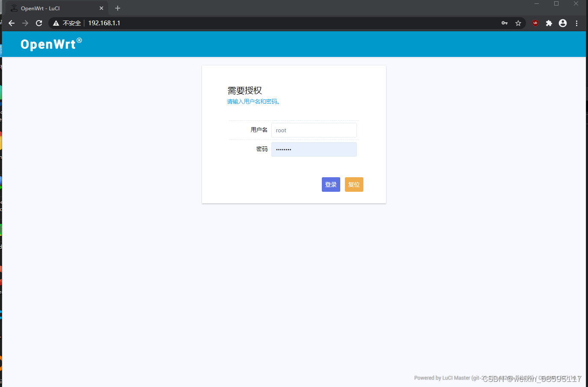Screen dimensions: 588x387
Task: Close the OpenWrt - LuCI tab
Action: [101, 8]
